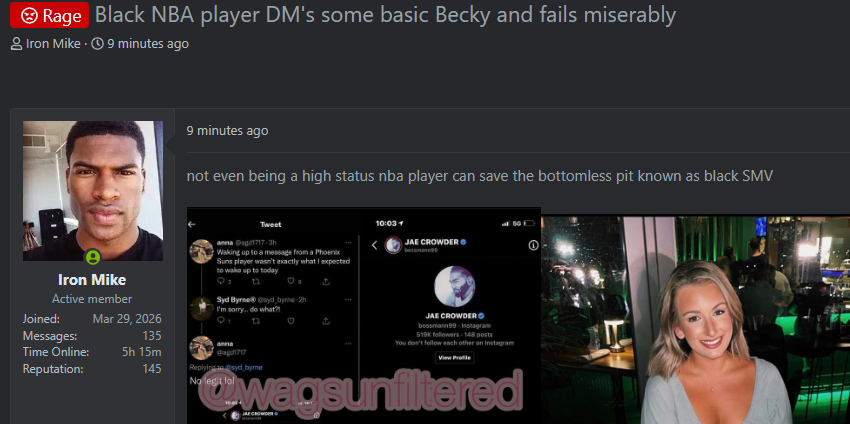Open the thread title about the NBA player

click(x=385, y=15)
